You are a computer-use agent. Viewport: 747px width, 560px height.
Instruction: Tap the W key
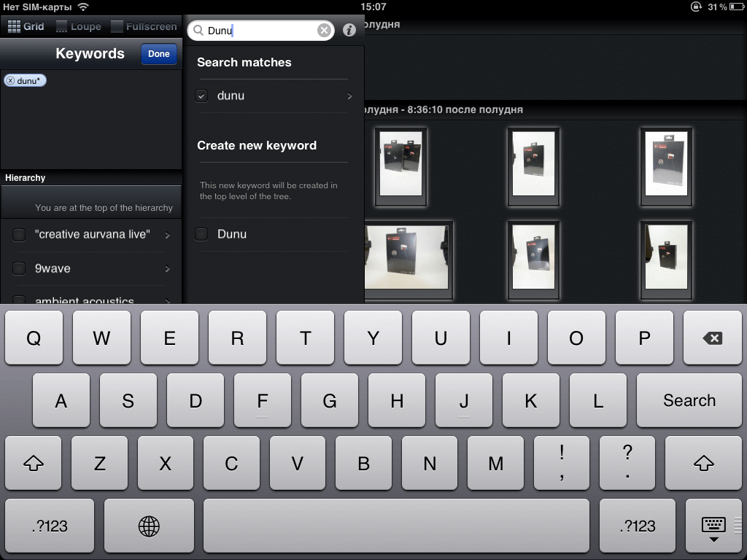point(101,338)
